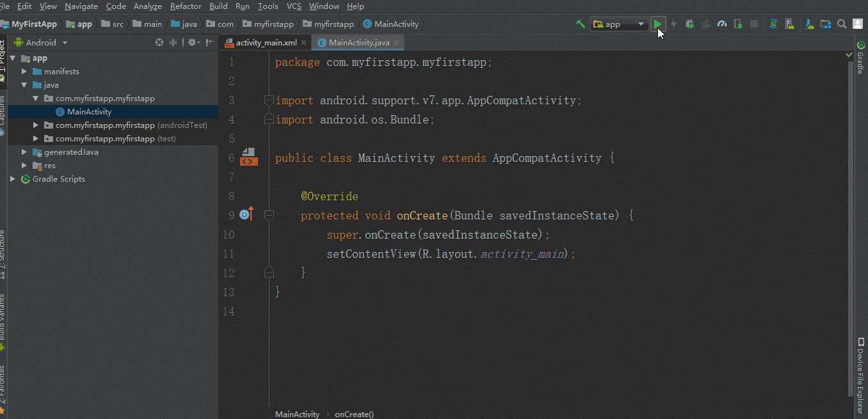Screen dimensions: 868x419
Task: Open the Refactor menu
Action: [186, 6]
